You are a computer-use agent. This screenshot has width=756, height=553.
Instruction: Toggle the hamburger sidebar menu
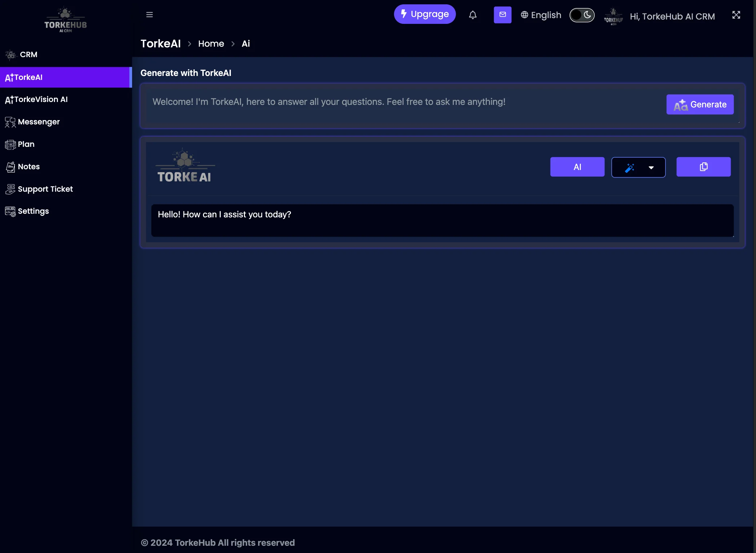pyautogui.click(x=149, y=14)
